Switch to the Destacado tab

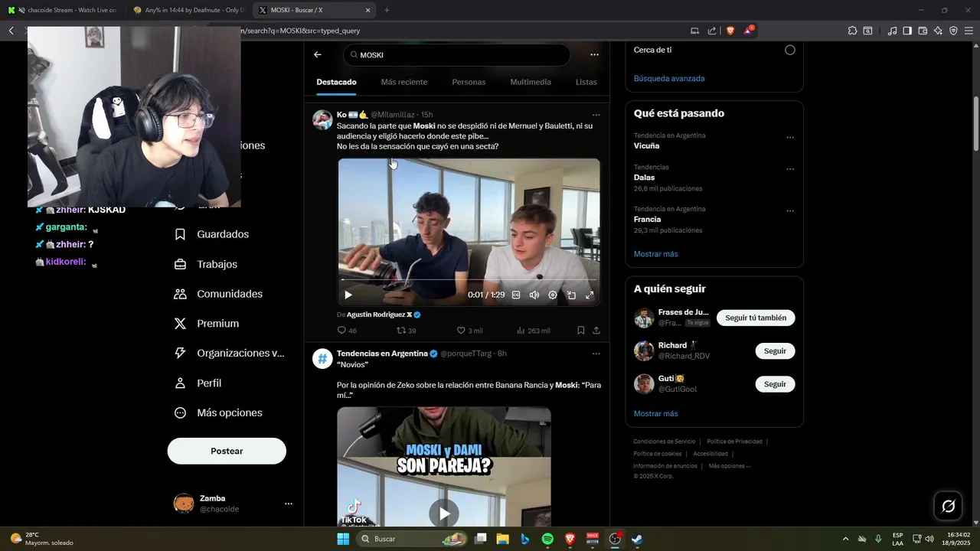coord(336,82)
